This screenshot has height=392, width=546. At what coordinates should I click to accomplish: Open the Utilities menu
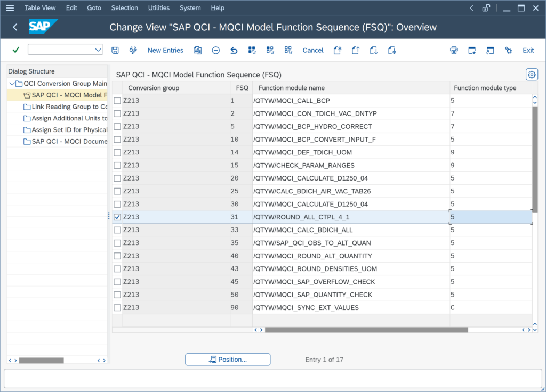click(x=159, y=7)
